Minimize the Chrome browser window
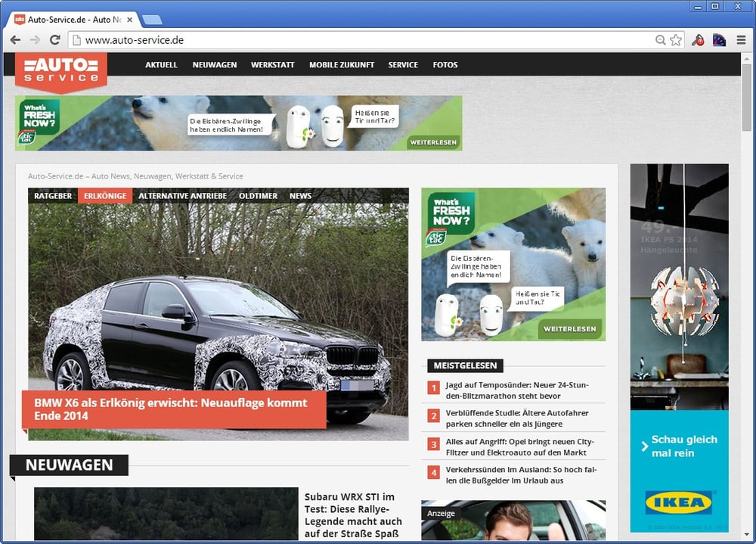This screenshot has height=544, width=756. tap(698, 6)
